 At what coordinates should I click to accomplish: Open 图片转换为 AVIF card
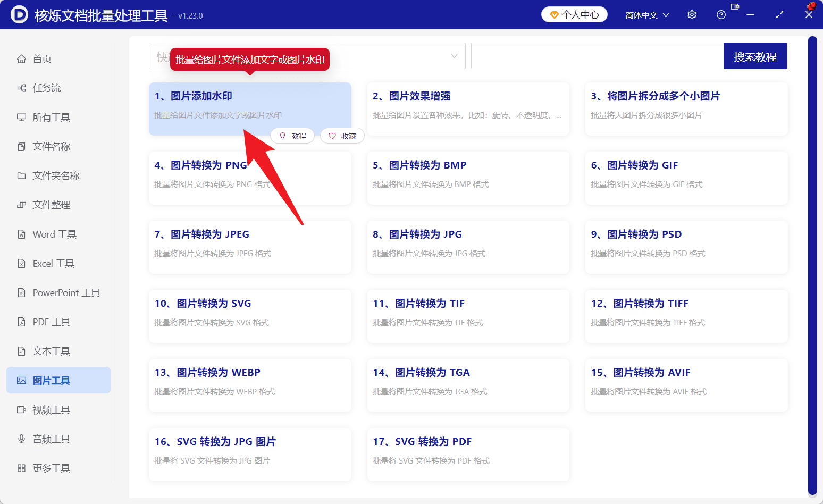[686, 385]
